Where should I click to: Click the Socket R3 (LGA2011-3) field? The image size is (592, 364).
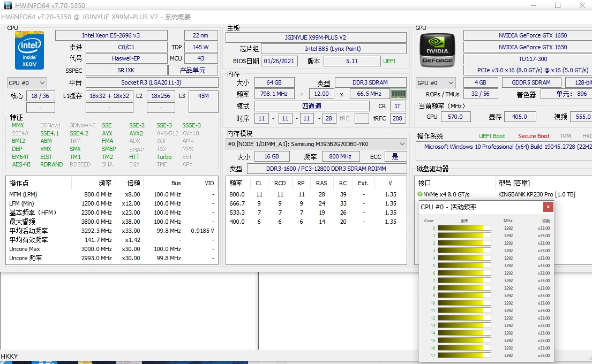152,82
